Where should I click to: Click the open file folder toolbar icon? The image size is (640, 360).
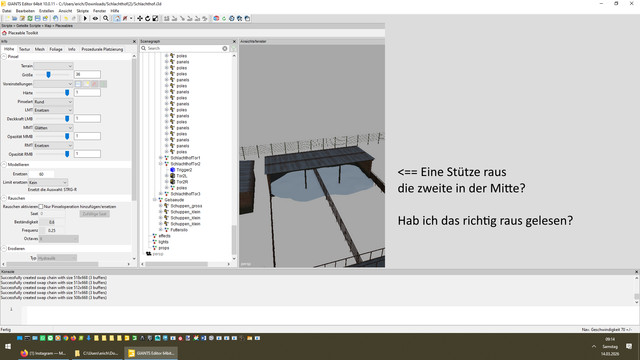coord(15,18)
